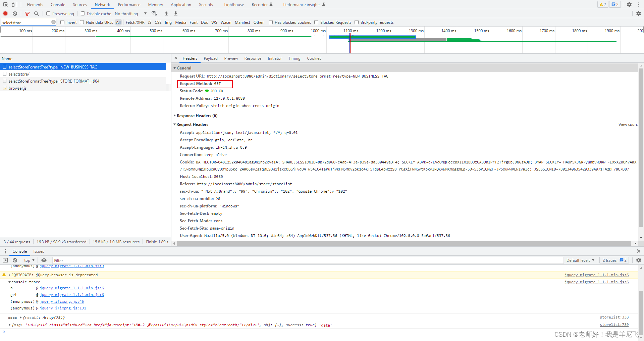The width and height of the screenshot is (644, 341).
Task: Close the console drawer
Action: [639, 251]
